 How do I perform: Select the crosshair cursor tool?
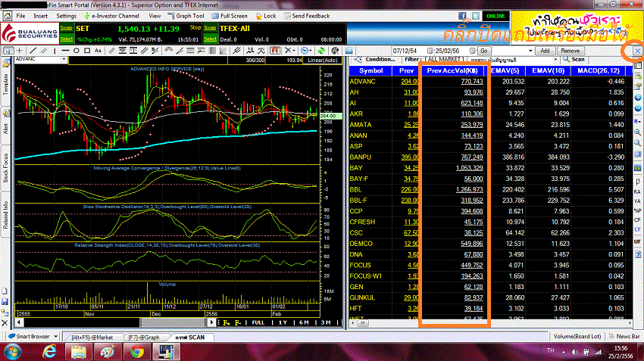point(19,51)
